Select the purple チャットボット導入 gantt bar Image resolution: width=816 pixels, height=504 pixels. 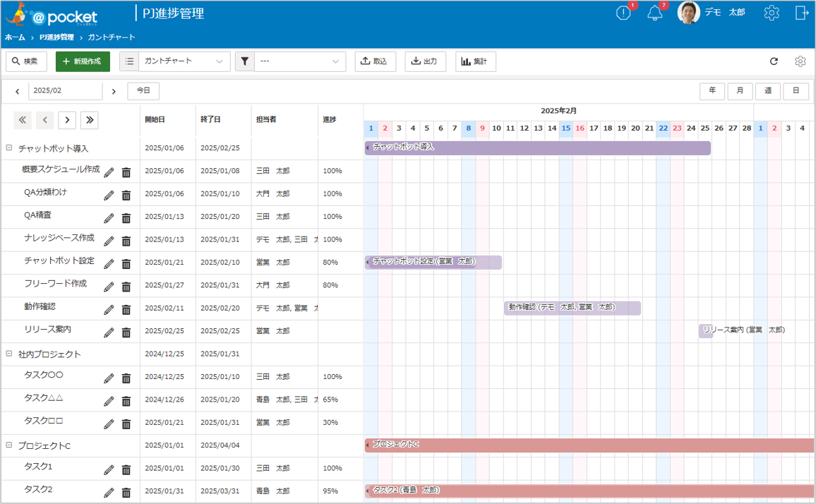[x=538, y=148]
